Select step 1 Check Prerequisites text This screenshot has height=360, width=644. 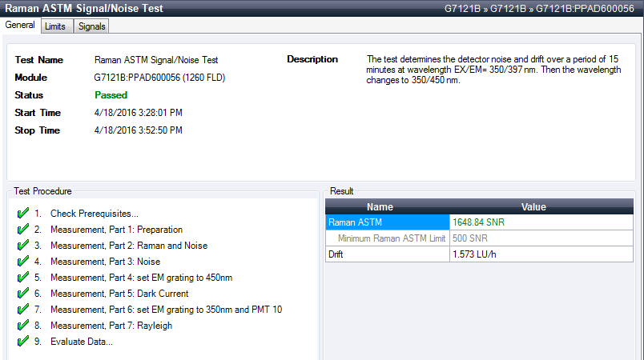[94, 214]
